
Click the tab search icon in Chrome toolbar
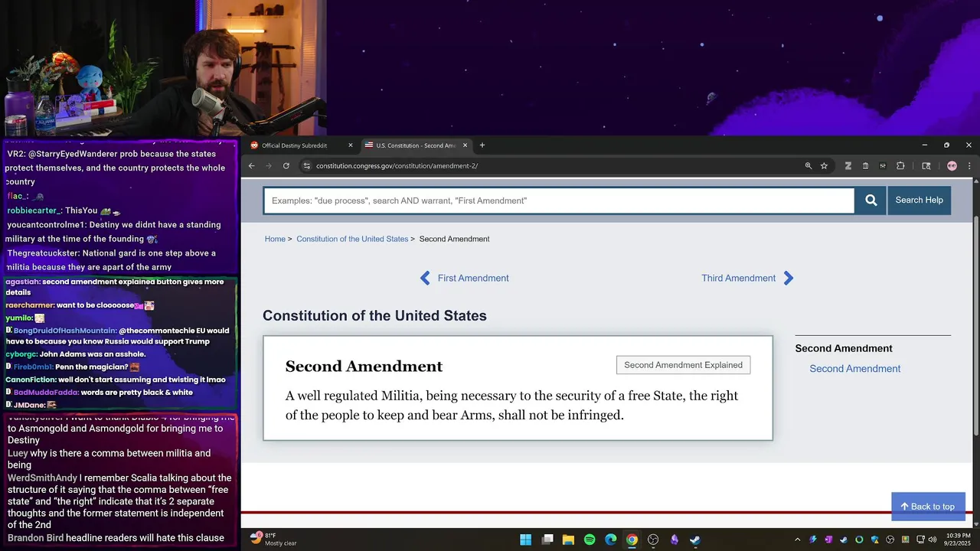[x=926, y=166]
